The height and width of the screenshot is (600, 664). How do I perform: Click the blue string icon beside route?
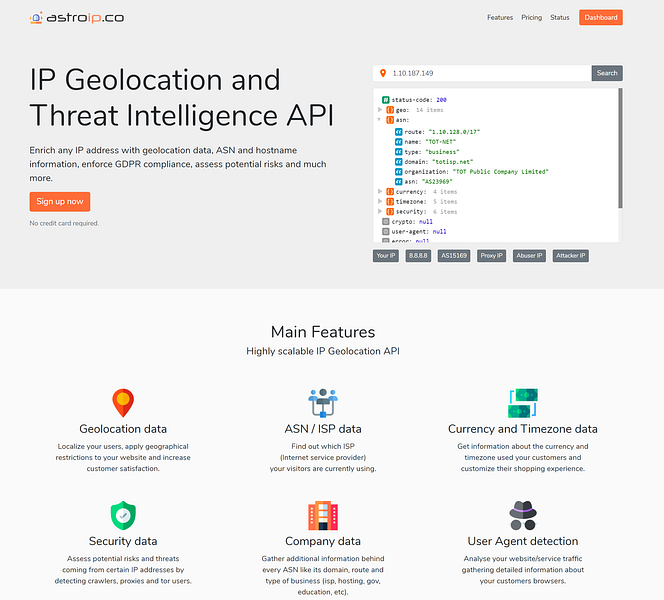398,132
